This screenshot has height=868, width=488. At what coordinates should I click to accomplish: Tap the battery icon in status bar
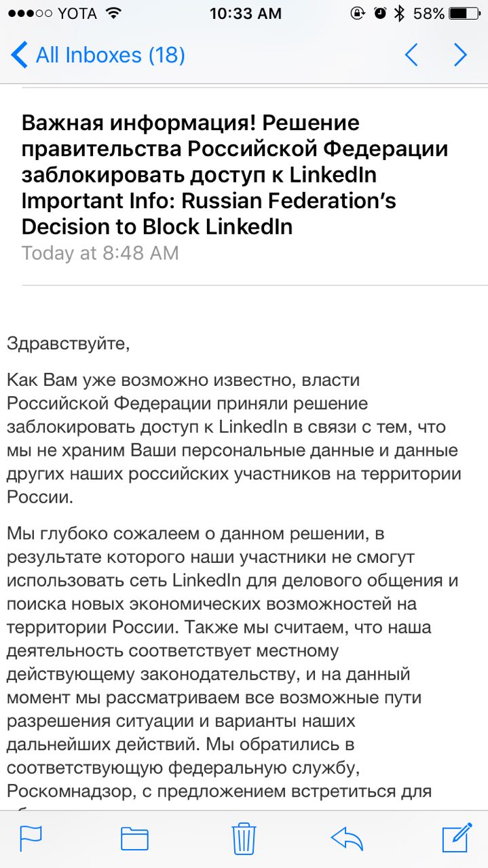coord(468,14)
